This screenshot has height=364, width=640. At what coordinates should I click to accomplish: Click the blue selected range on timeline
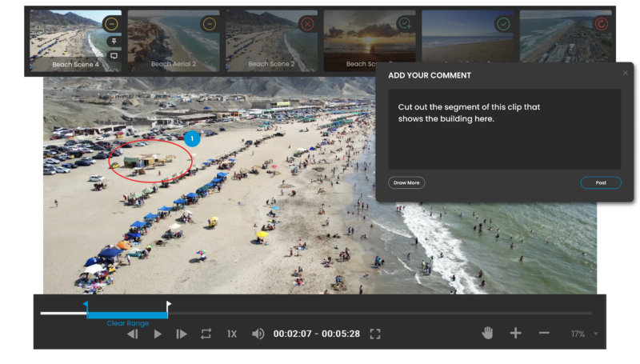tap(127, 315)
